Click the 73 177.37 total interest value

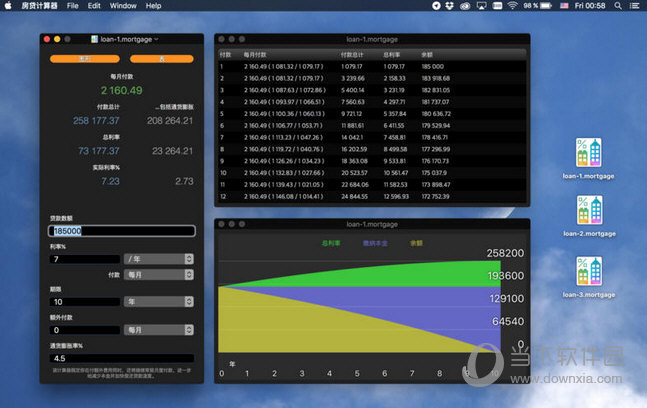coord(99,151)
